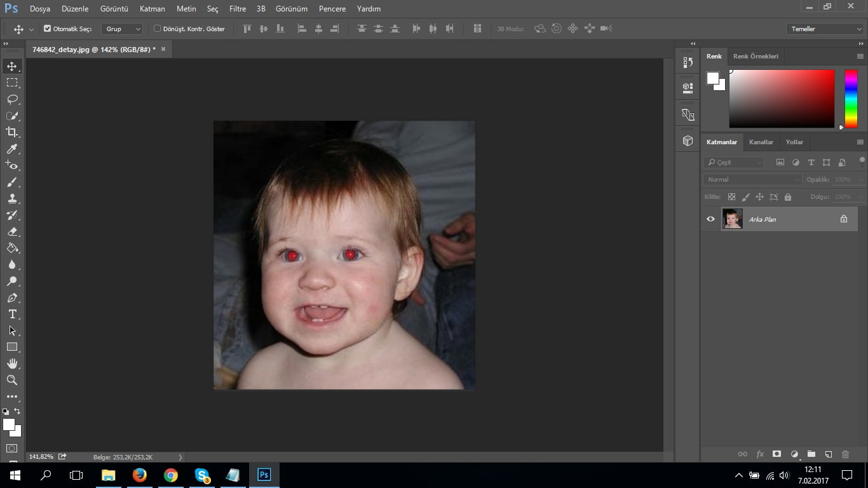Open the Filtre menu
Screen dimensions: 868x488
(x=237, y=9)
